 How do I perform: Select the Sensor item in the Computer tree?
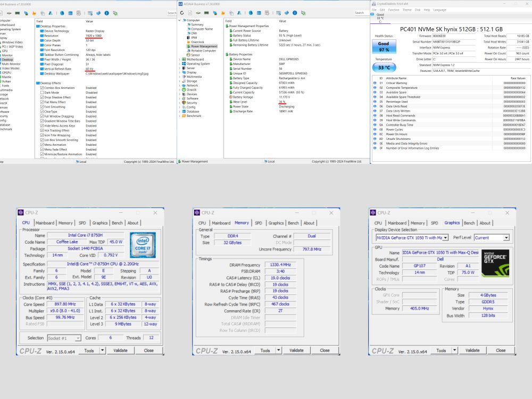click(x=195, y=55)
